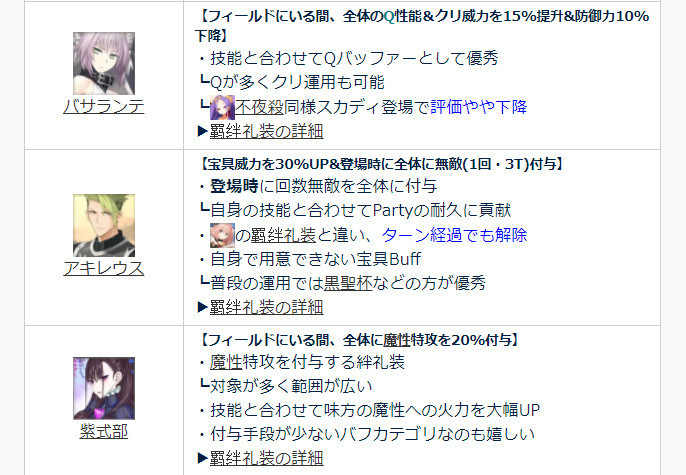Open the 不夜殺 link
The height and width of the screenshot is (475, 686).
pos(260,107)
